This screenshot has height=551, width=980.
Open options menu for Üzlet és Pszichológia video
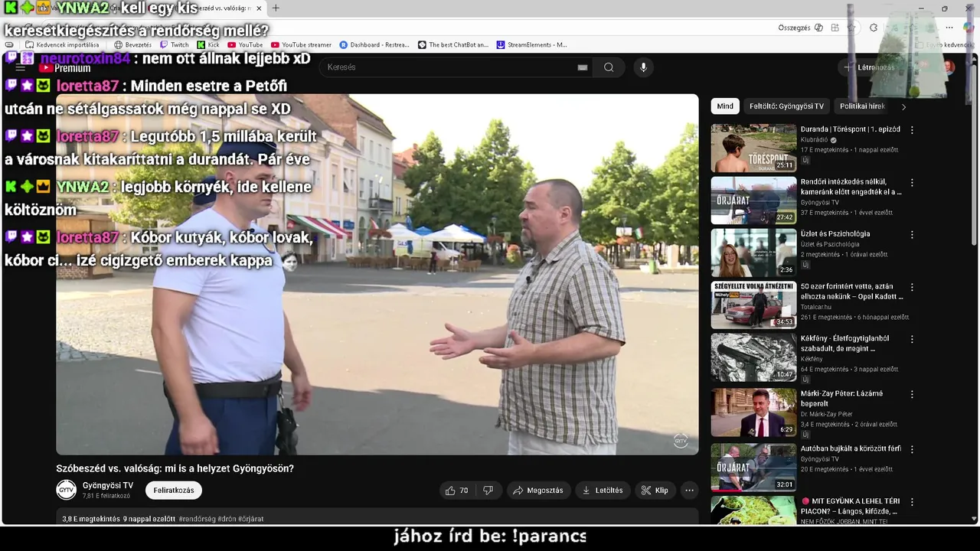(x=912, y=235)
